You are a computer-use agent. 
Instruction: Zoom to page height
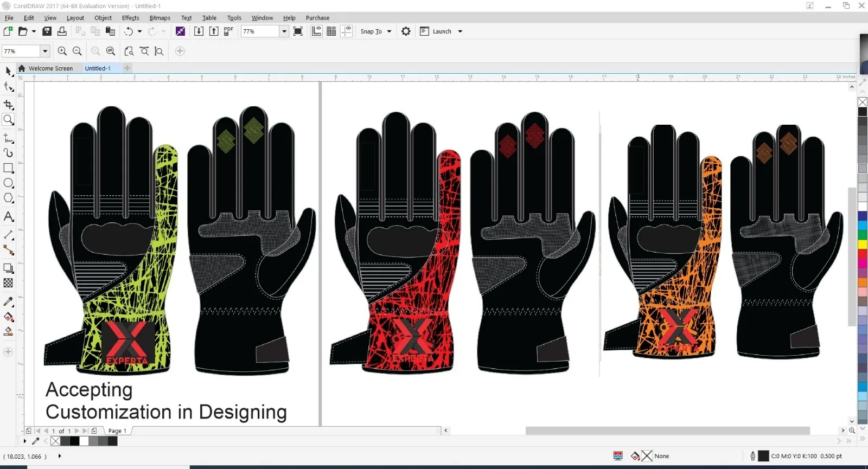coord(159,51)
